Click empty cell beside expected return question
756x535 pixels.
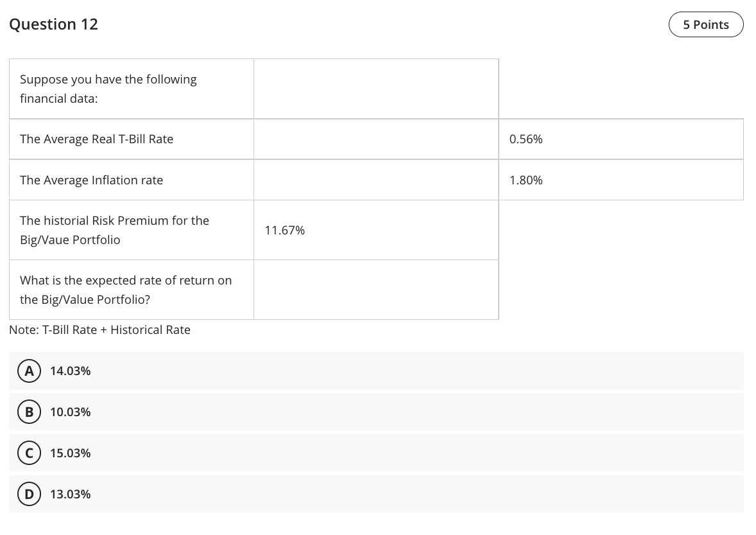tap(375, 290)
